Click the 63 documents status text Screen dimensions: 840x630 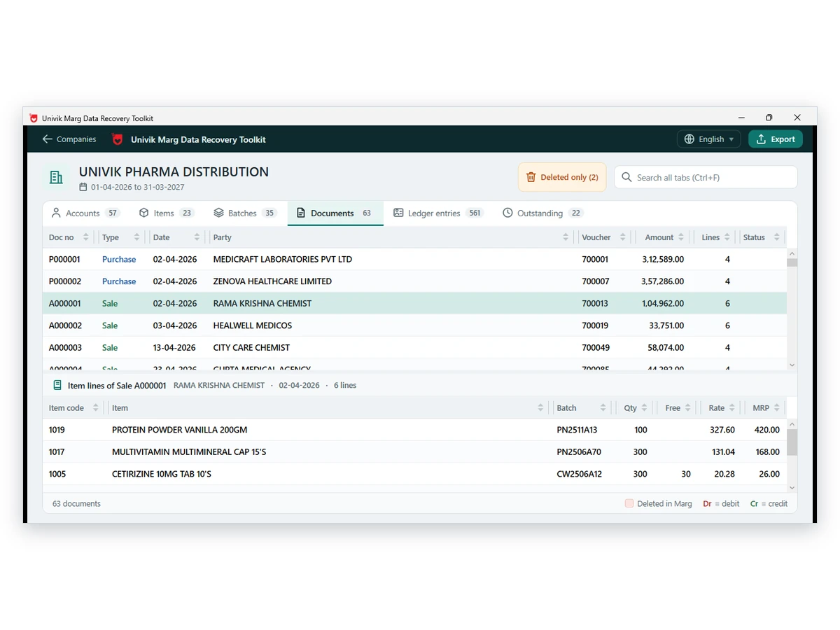pyautogui.click(x=76, y=503)
